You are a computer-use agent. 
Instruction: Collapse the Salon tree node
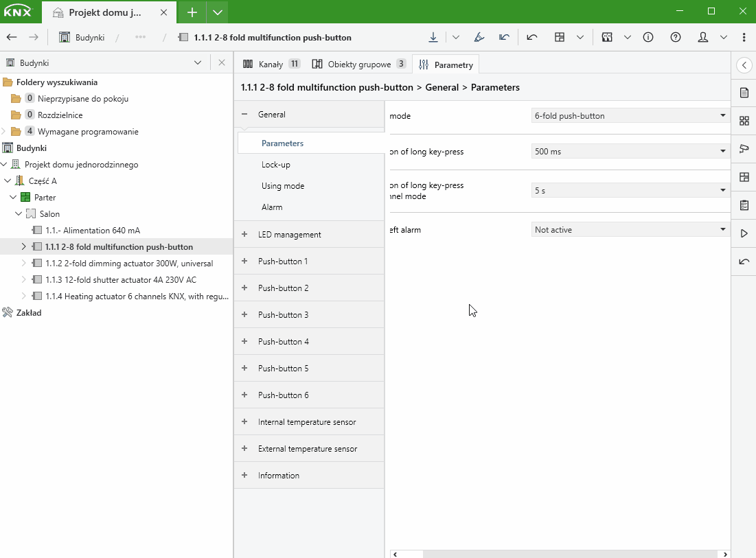pyautogui.click(x=19, y=214)
